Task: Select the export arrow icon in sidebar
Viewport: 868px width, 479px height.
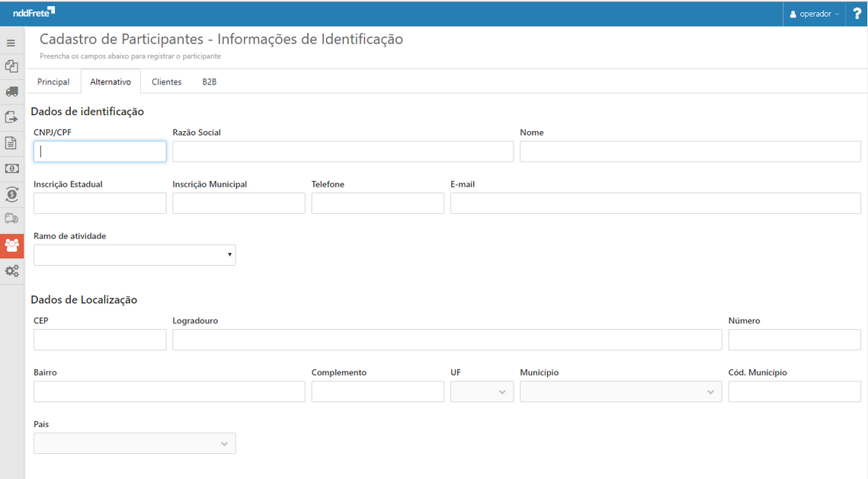Action: [x=11, y=117]
